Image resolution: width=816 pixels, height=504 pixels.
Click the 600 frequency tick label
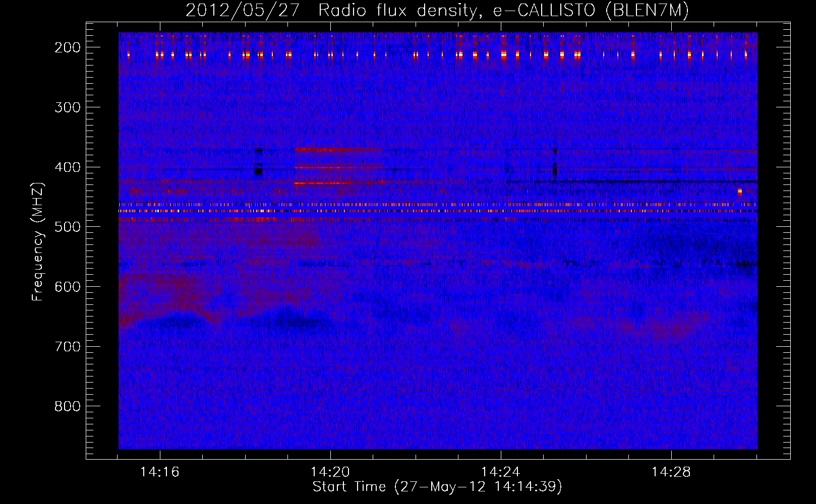coord(68,287)
